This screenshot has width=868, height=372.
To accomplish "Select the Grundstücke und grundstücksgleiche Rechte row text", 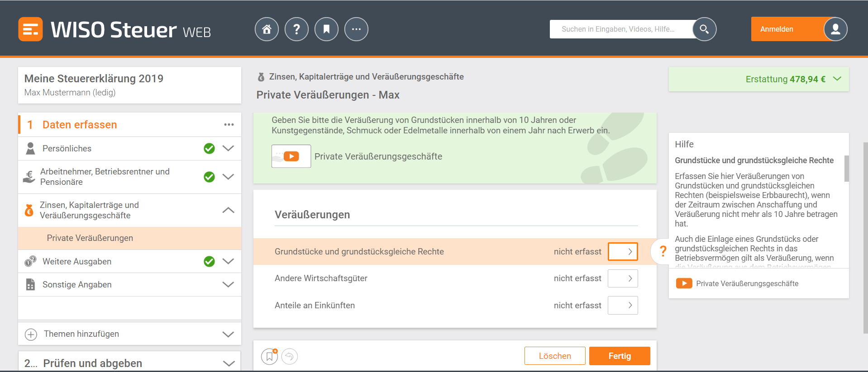I will coord(359,252).
